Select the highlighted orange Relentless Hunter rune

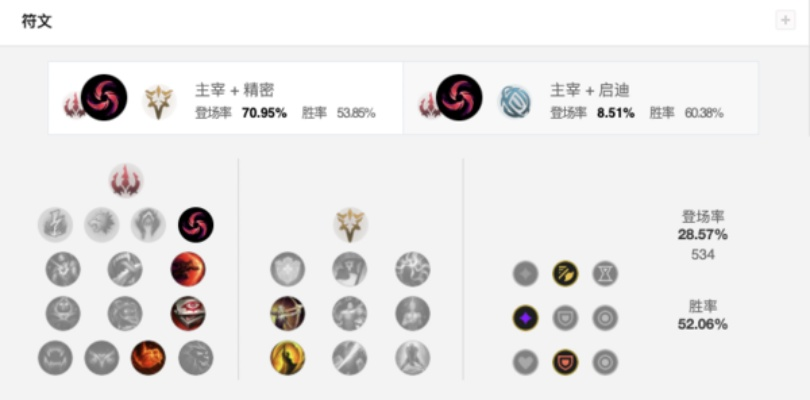point(148,358)
